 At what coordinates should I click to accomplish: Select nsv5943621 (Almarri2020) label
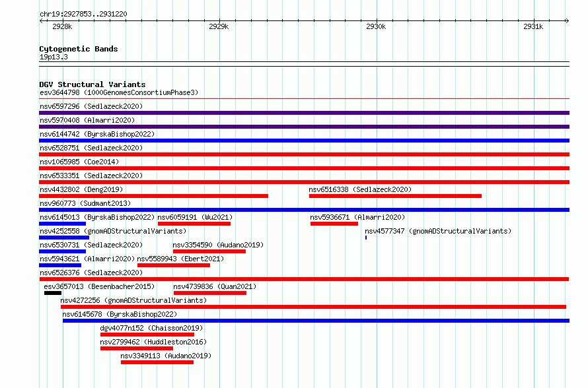pos(87,259)
